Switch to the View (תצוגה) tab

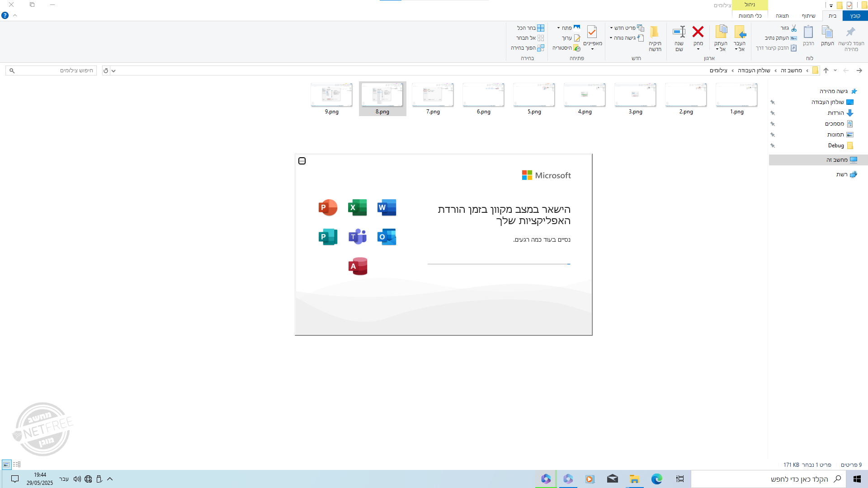[x=782, y=16]
